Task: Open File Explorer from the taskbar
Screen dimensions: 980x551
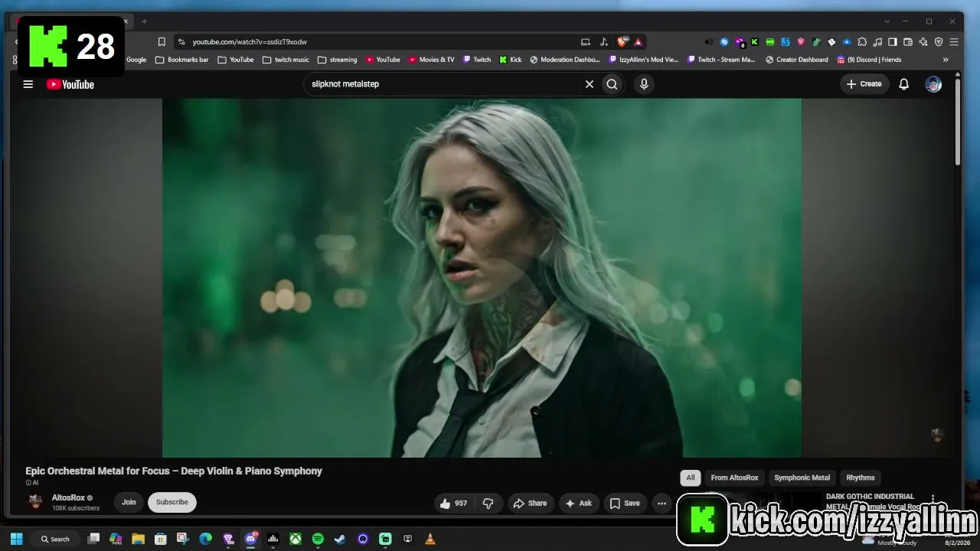Action: click(x=138, y=539)
